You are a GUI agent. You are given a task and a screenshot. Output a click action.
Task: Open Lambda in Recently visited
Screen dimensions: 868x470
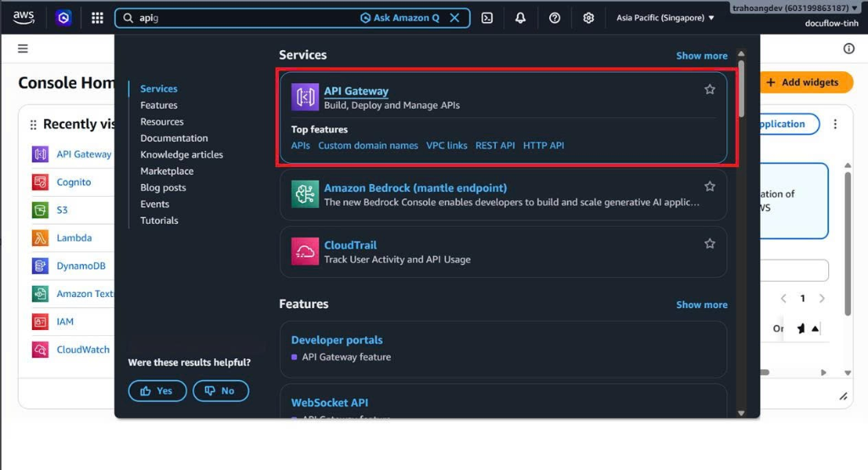[75, 238]
